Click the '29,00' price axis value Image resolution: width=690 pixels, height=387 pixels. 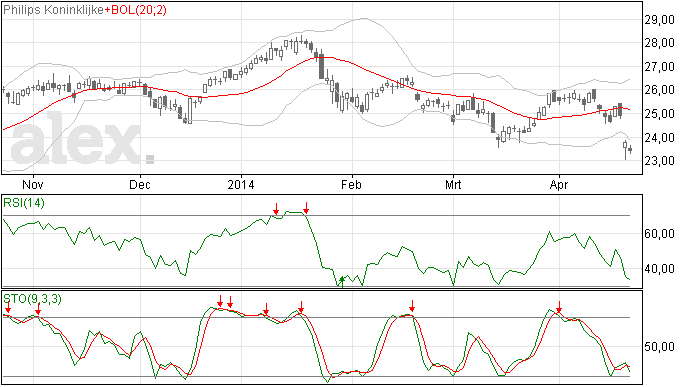(x=659, y=20)
